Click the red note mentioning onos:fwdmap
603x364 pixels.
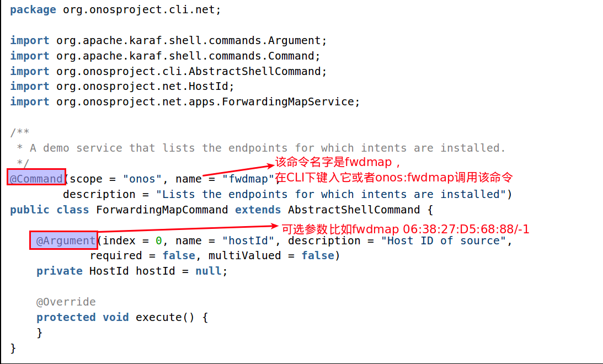394,178
